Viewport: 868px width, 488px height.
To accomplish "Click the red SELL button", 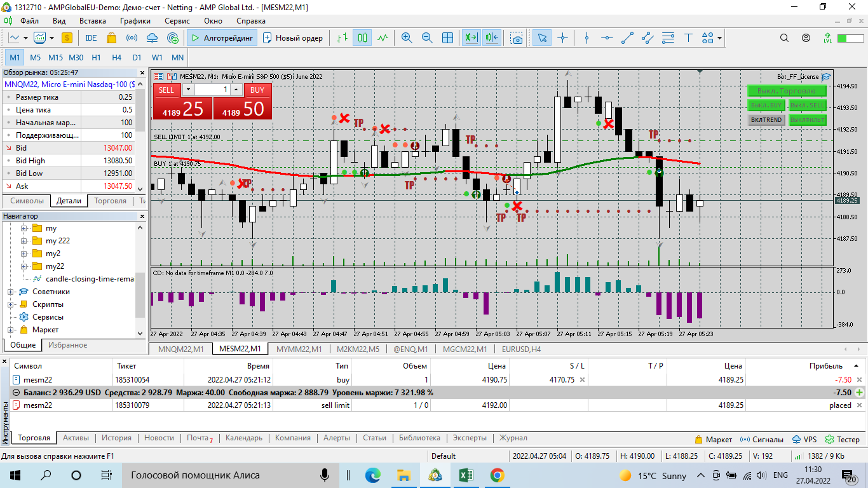I will [166, 90].
